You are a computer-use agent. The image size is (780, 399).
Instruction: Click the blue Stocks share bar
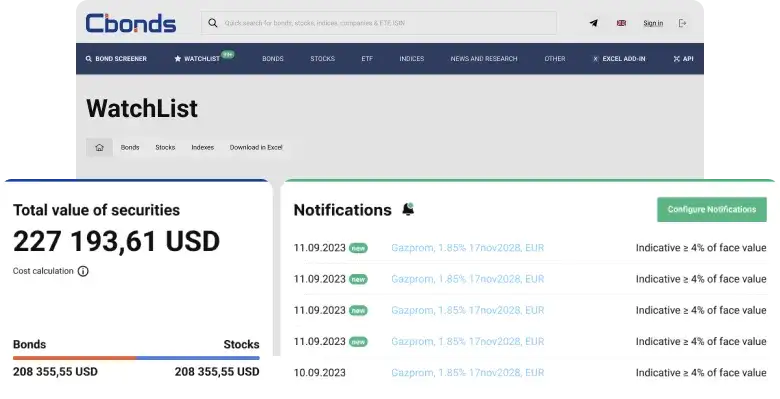pyautogui.click(x=198, y=358)
